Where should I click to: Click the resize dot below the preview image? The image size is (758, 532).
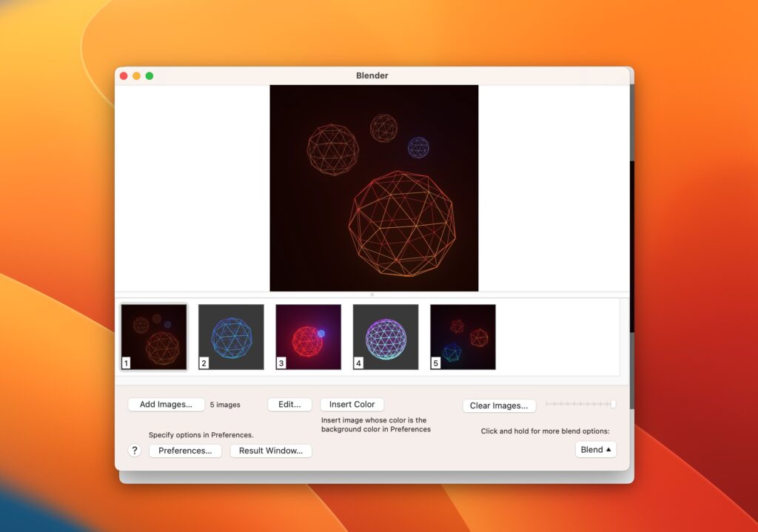tap(374, 294)
